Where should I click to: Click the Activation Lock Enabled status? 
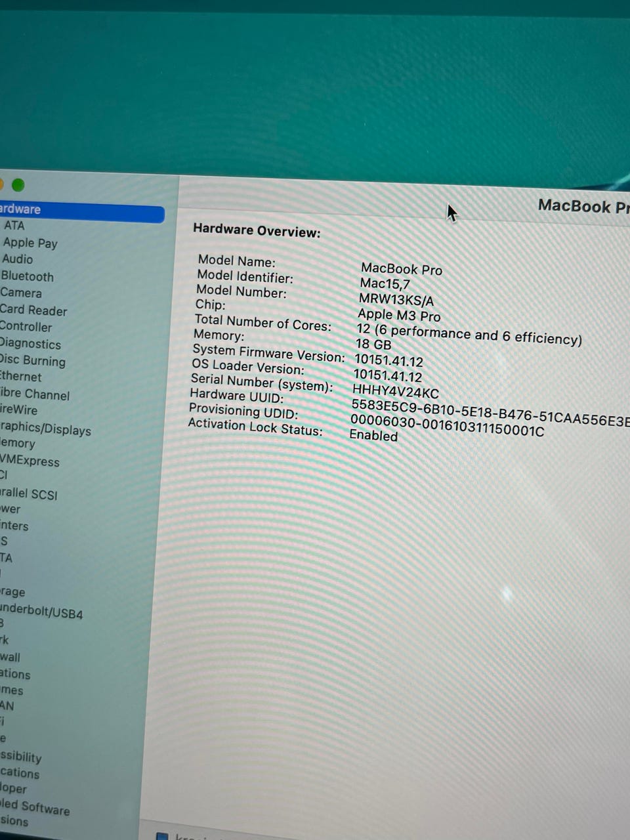(x=373, y=435)
